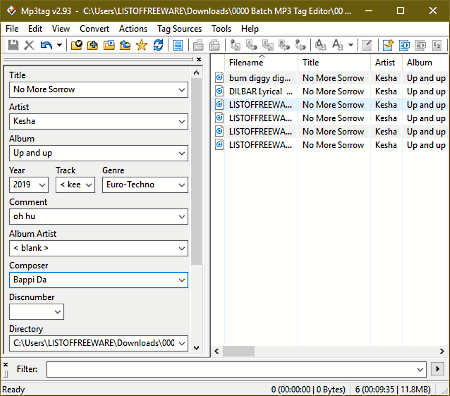The width and height of the screenshot is (450, 396).
Task: Click the tag panel scroll up arrow
Action: coord(197,72)
